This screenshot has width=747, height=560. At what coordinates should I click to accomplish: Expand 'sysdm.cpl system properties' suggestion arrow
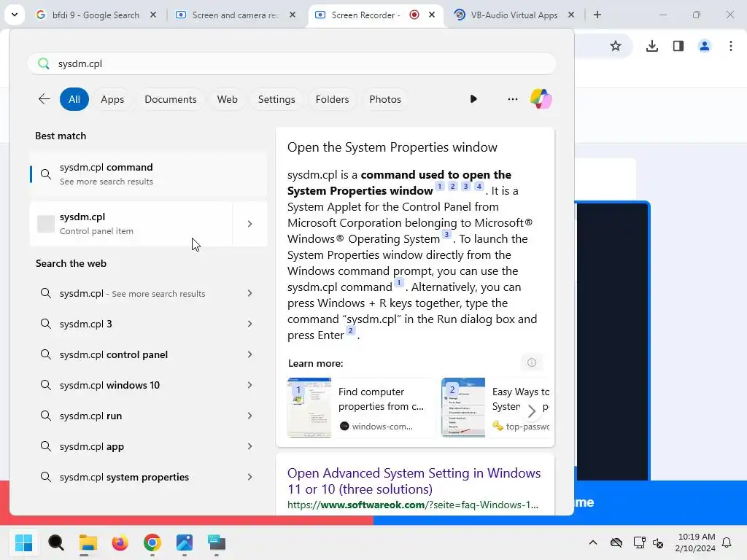[x=249, y=477]
